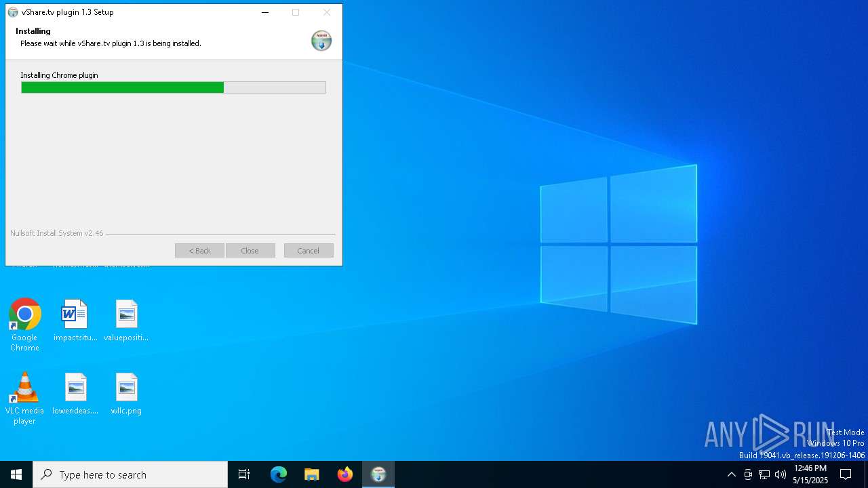Viewport: 868px width, 488px height.
Task: Click the network status tray icon
Action: tap(764, 474)
